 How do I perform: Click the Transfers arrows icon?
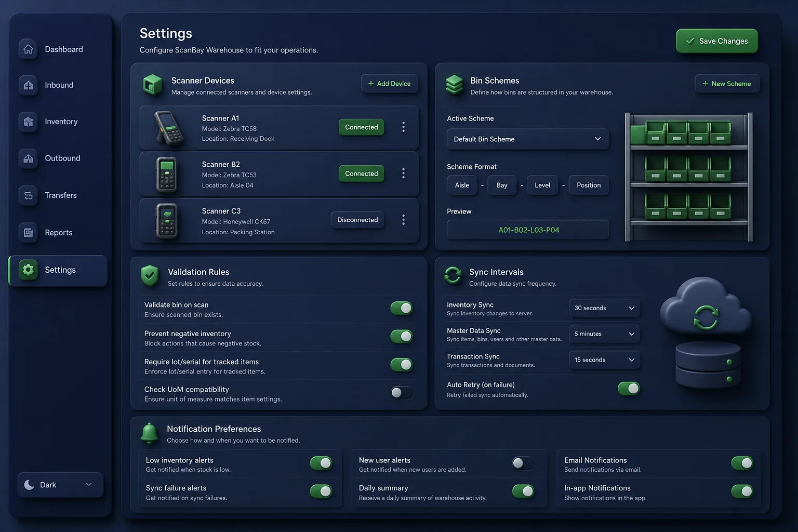(28, 195)
